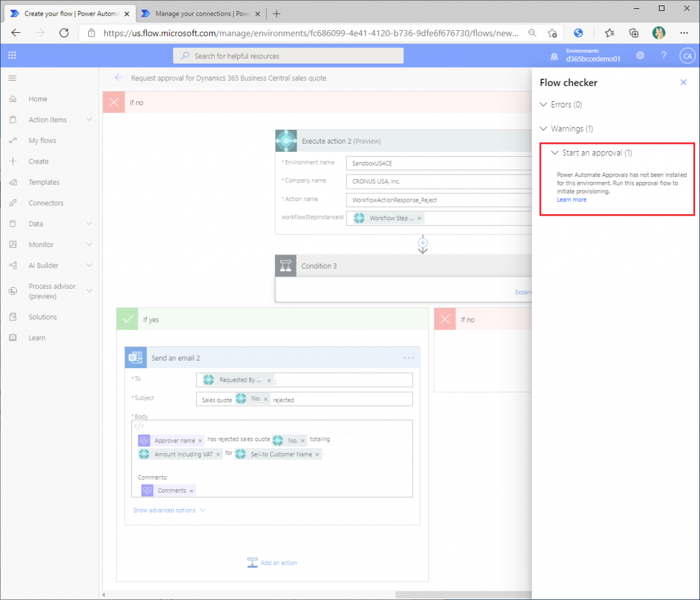
Task: Click the Execute action 2 connector icon
Action: (286, 141)
